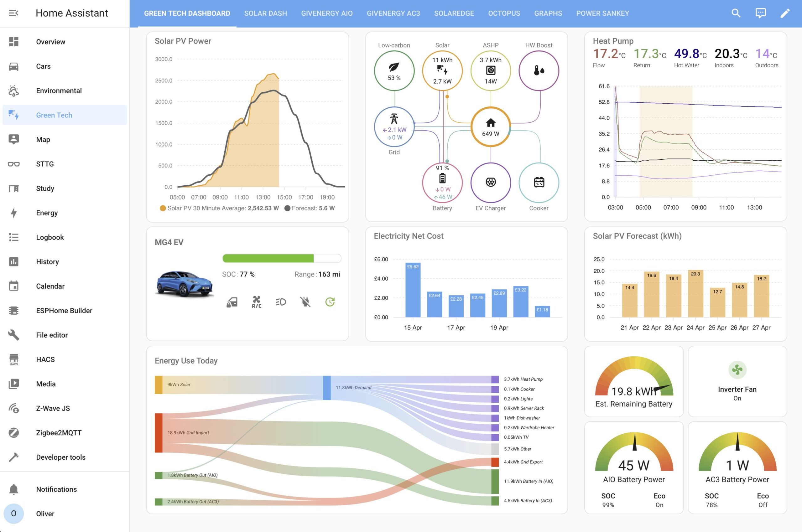The width and height of the screenshot is (802, 532).
Task: Open Notifications at the sidebar bottom
Action: (x=14, y=489)
